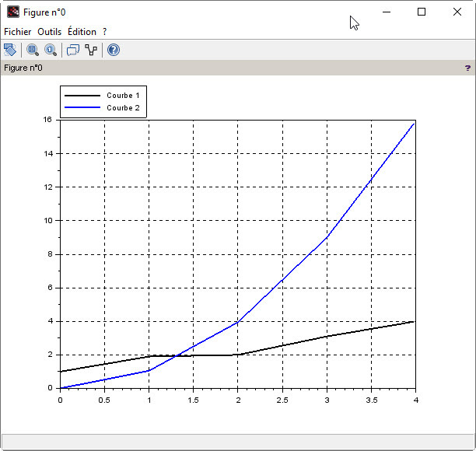Image resolution: width=476 pixels, height=451 pixels.
Task: Open the graphic editor (GED) icon
Action: click(x=91, y=50)
